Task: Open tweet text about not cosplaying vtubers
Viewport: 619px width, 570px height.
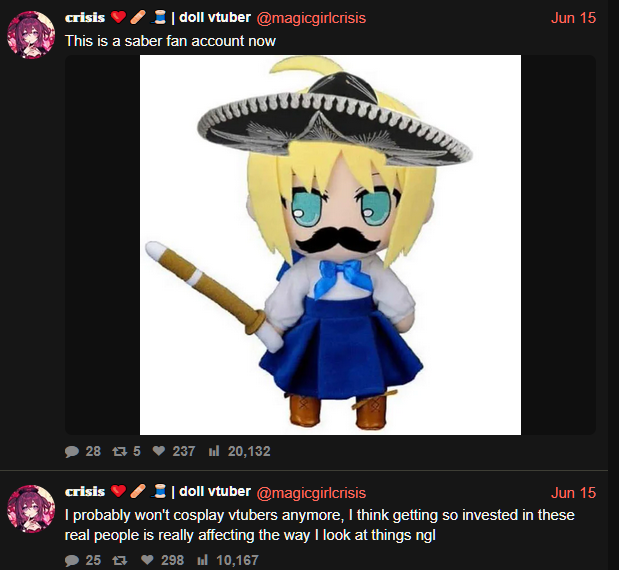Action: pos(319,525)
